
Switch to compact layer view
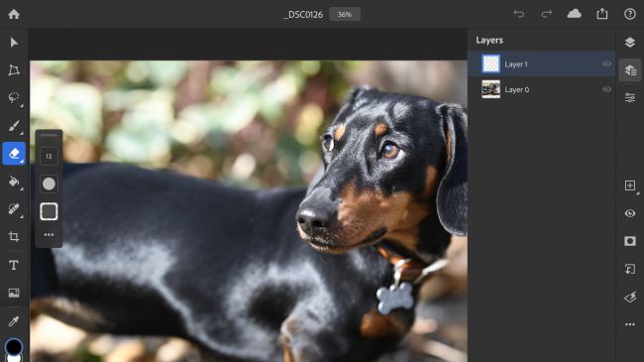630,42
